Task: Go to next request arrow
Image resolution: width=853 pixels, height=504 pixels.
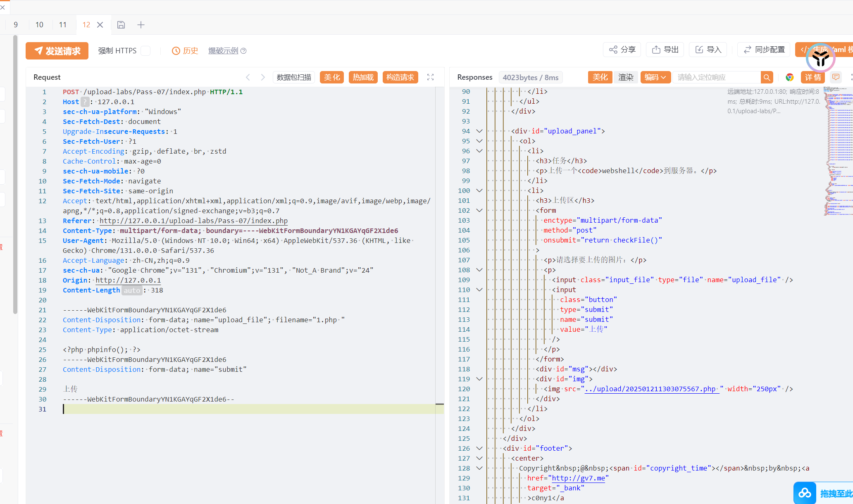Action: point(263,77)
